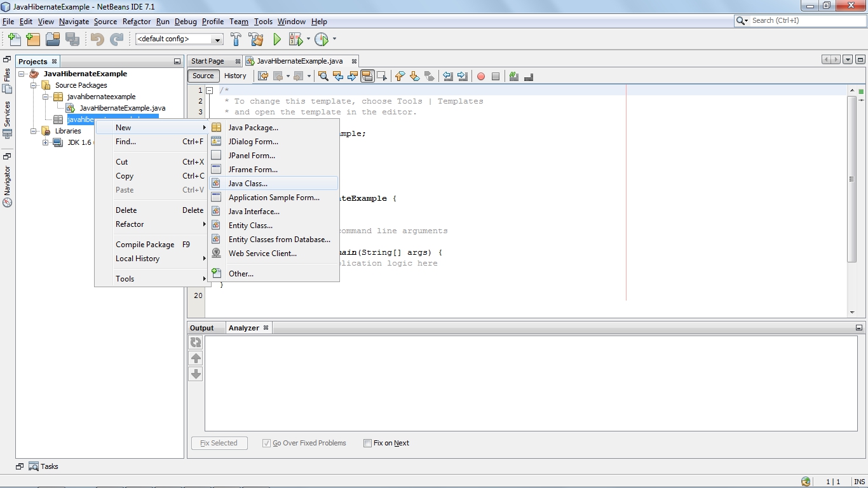Click the Undo arrow icon

97,39
